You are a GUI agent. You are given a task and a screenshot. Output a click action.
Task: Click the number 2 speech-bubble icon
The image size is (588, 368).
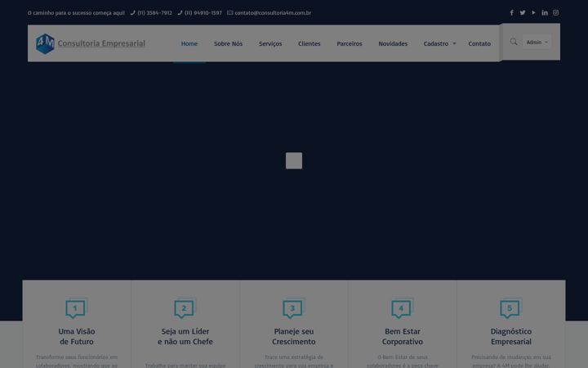coord(185,308)
